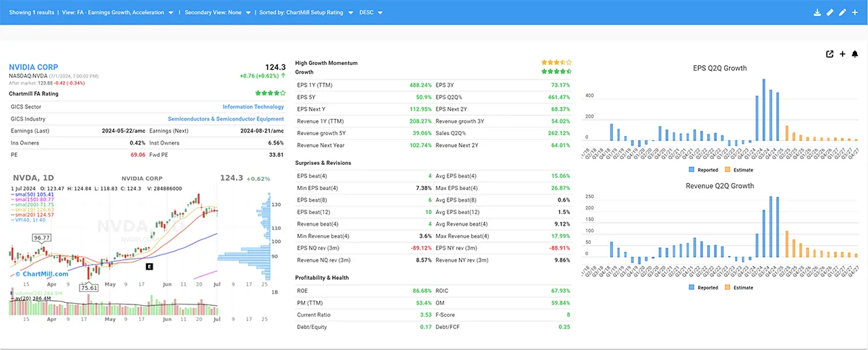Click Debt/Equity value 0.17
Viewport: 868px width, 350px height.
coord(425,327)
